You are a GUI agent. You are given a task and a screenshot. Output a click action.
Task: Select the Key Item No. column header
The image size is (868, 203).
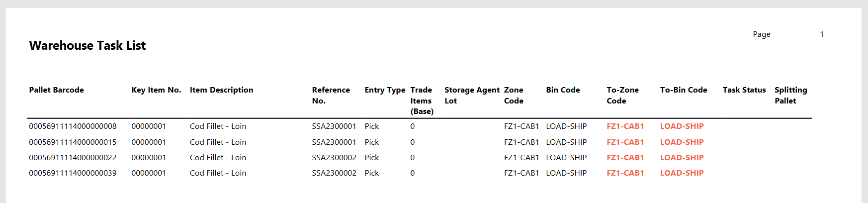point(156,90)
